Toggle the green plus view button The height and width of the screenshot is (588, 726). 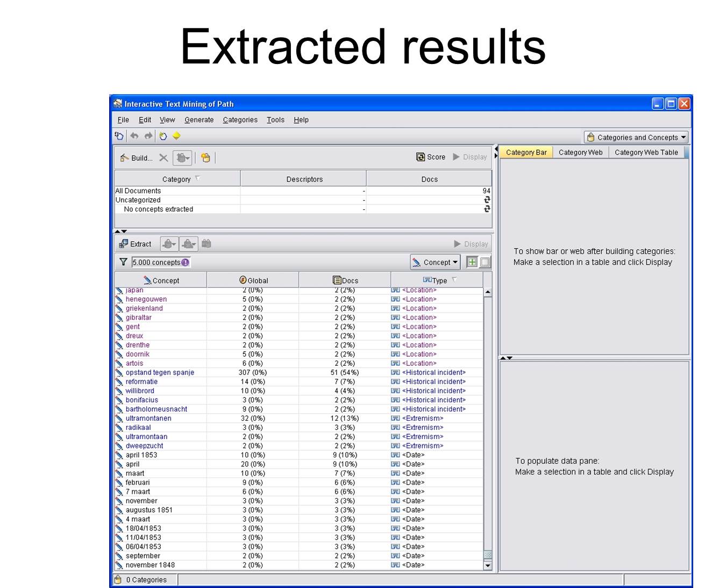(x=472, y=262)
